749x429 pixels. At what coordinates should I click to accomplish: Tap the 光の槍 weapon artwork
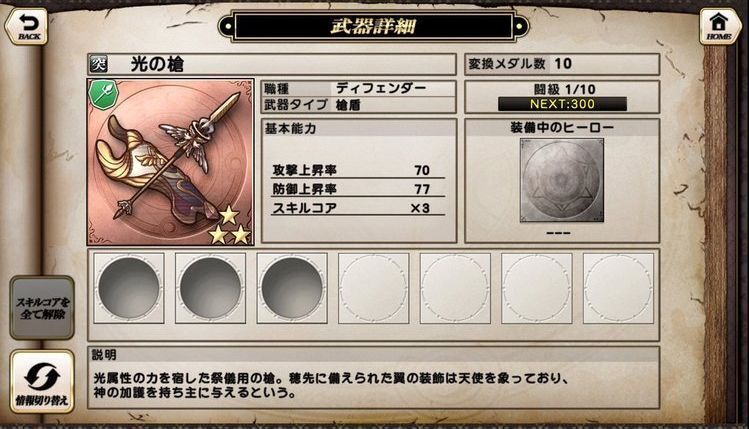tap(171, 162)
